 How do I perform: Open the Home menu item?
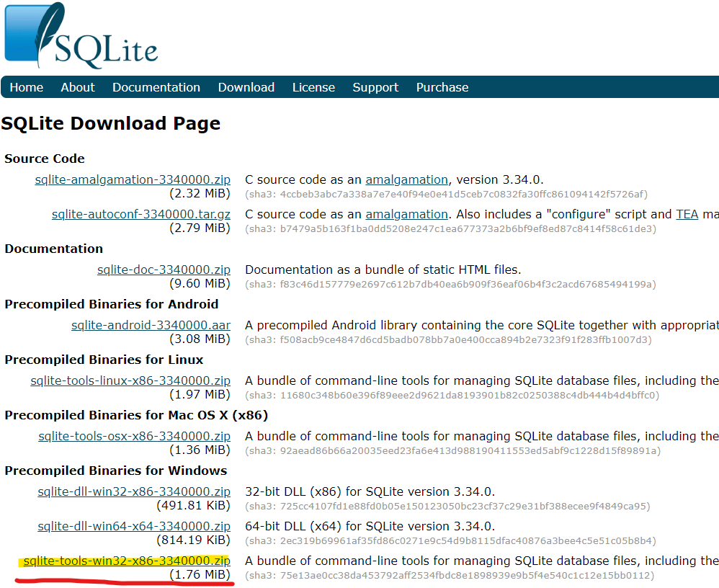coord(26,87)
